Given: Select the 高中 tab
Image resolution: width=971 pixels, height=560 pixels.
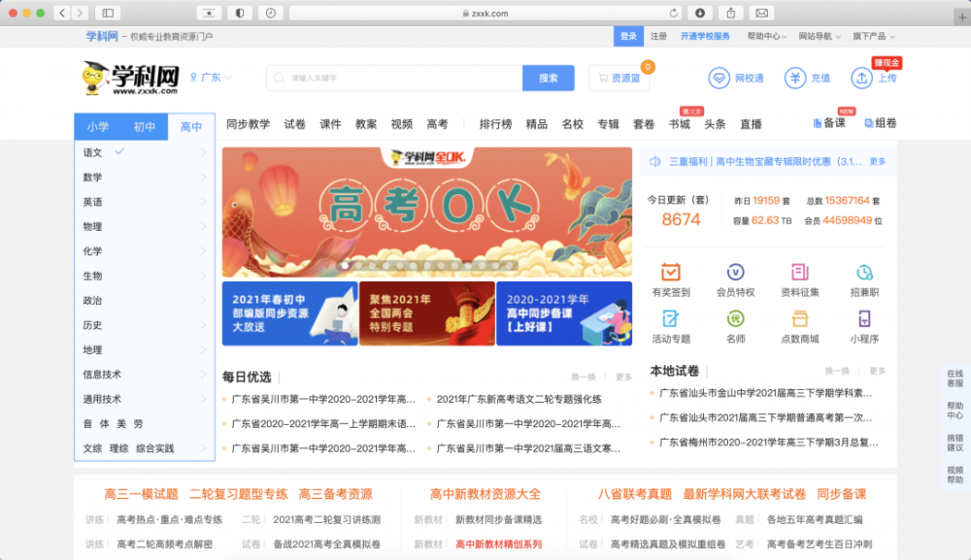Looking at the screenshot, I should pos(191,127).
